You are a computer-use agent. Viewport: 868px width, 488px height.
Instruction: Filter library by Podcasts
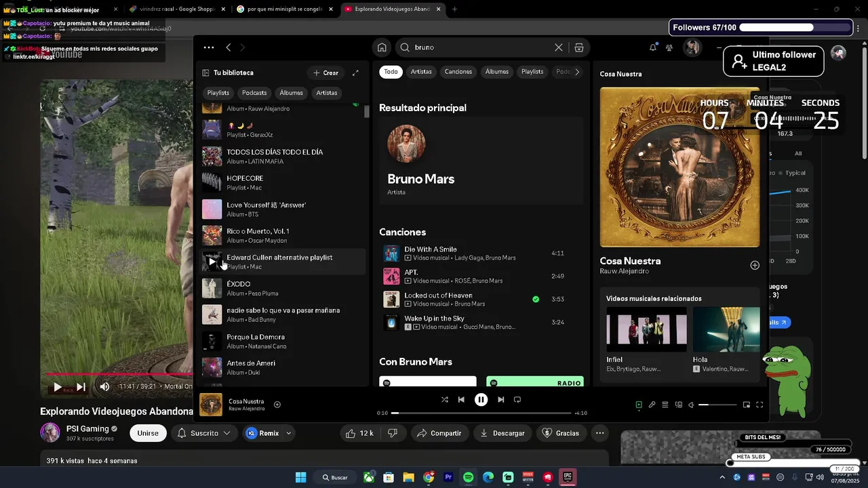click(254, 93)
